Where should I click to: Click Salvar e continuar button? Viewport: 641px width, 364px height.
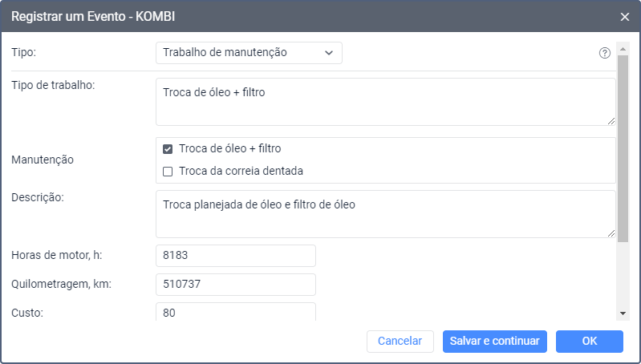point(494,341)
